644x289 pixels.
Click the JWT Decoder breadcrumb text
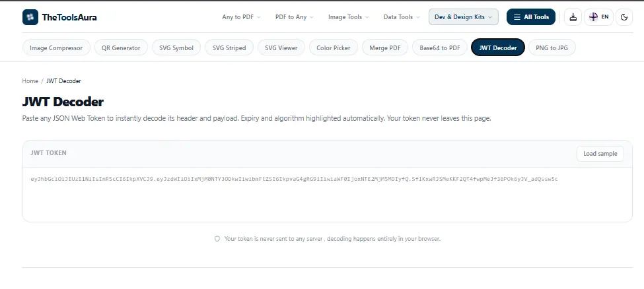click(63, 81)
